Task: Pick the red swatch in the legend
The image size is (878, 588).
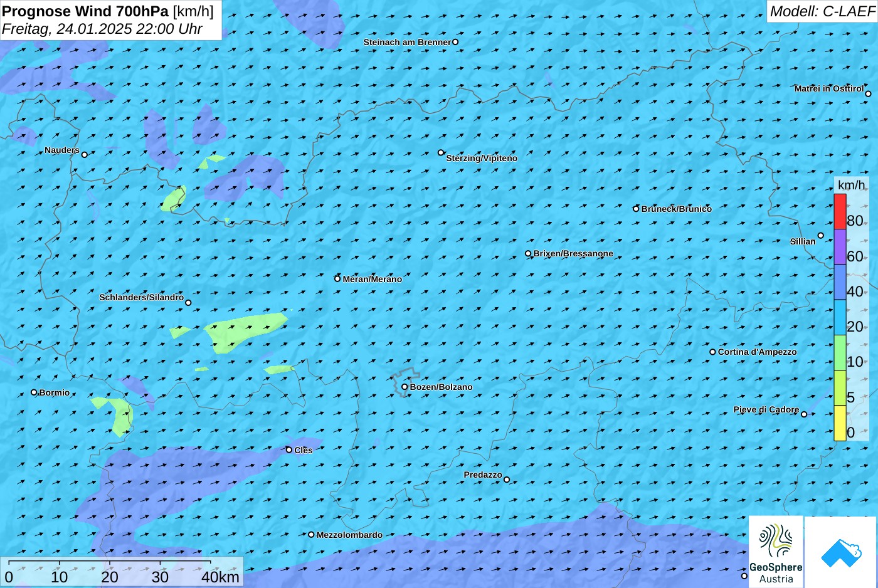Action: pyautogui.click(x=840, y=212)
